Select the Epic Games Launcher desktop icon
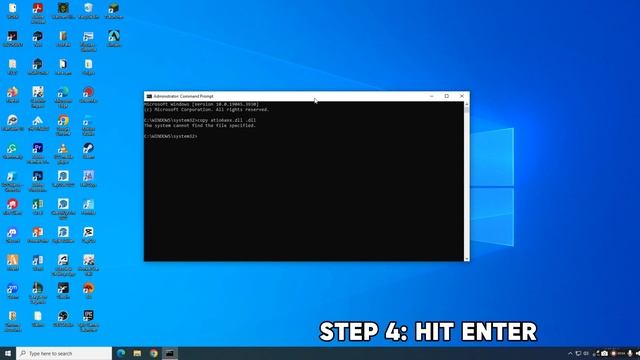The image size is (640, 360). coord(89,321)
